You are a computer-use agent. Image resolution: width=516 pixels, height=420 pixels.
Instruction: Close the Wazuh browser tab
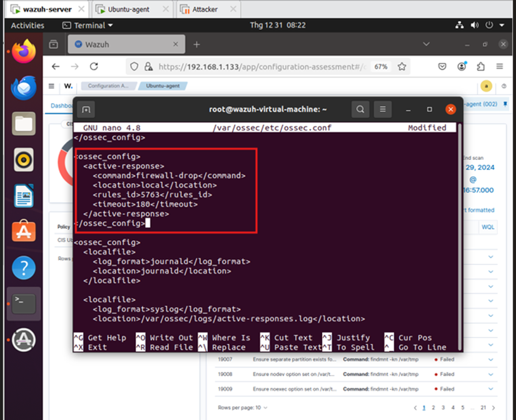175,44
